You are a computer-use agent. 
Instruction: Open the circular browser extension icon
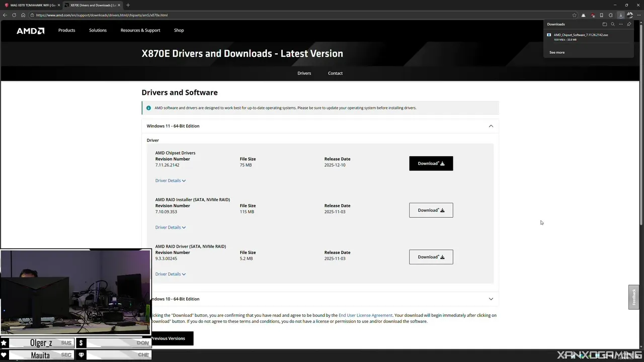point(611,15)
